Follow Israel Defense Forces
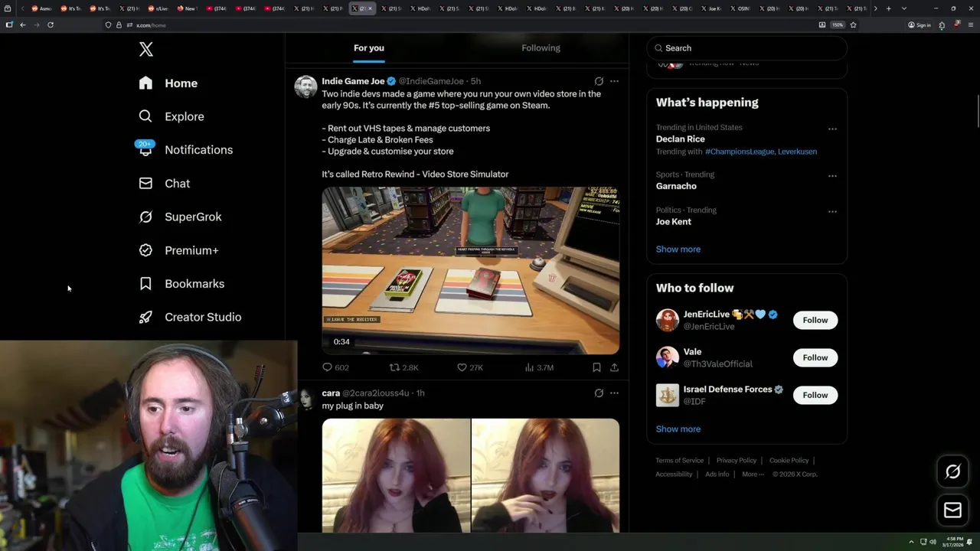980x551 pixels. coord(815,395)
